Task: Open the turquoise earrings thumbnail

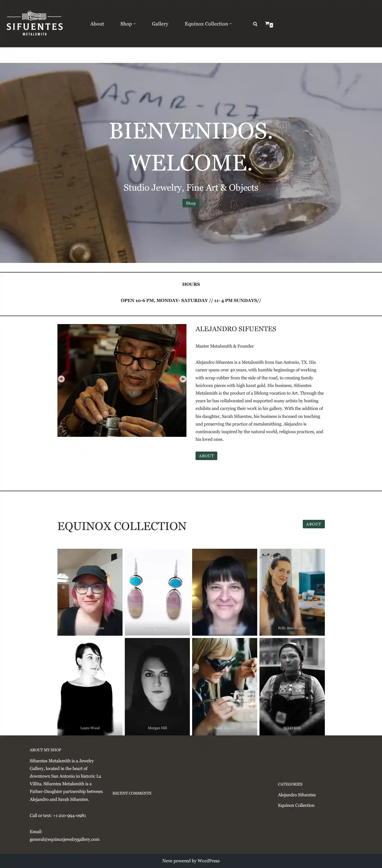Action: coord(157,592)
